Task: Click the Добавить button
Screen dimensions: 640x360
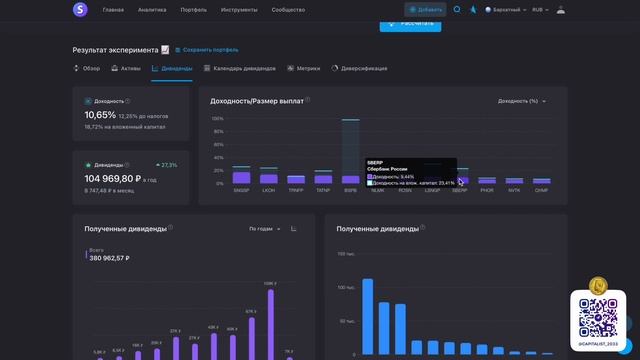Action: click(x=425, y=10)
